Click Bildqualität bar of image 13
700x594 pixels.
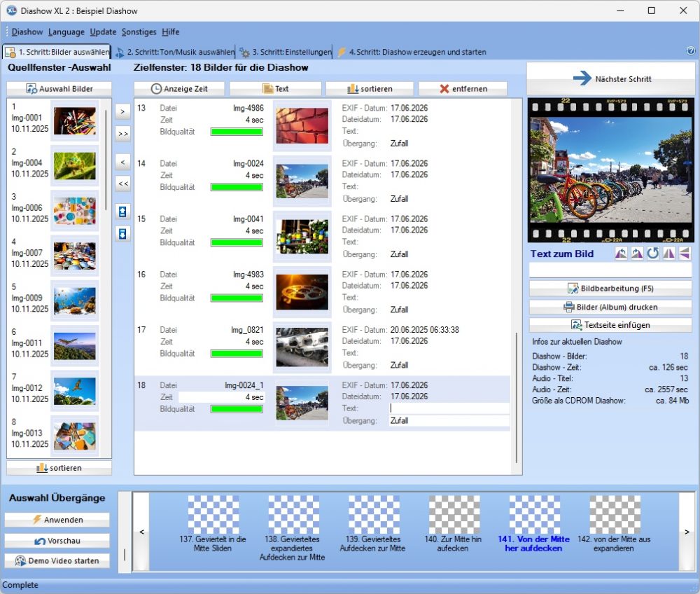tap(237, 132)
